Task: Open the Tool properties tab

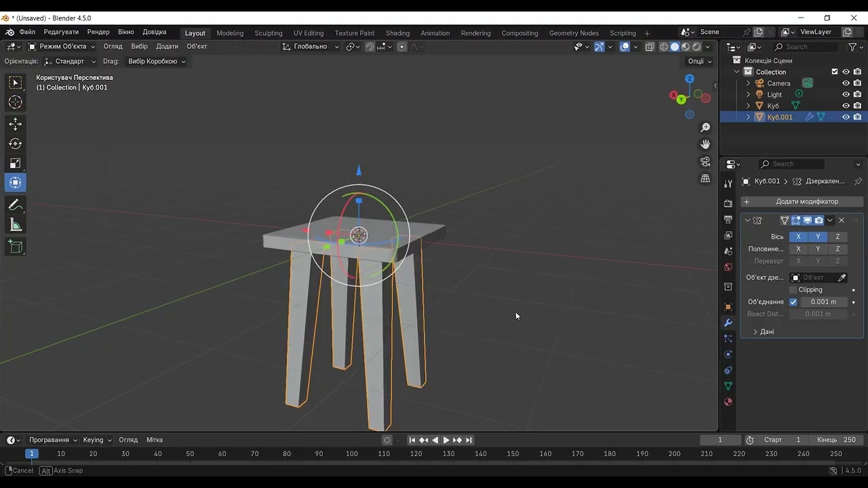Action: pos(728,184)
